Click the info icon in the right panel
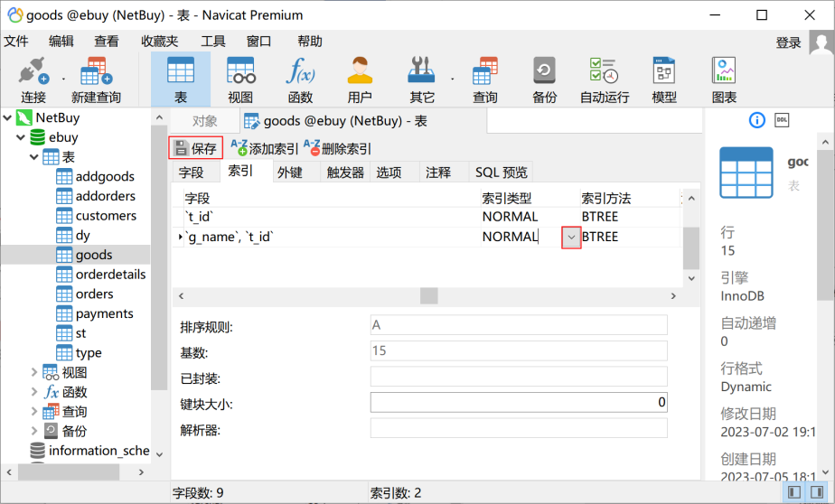This screenshot has height=504, width=835. point(756,120)
